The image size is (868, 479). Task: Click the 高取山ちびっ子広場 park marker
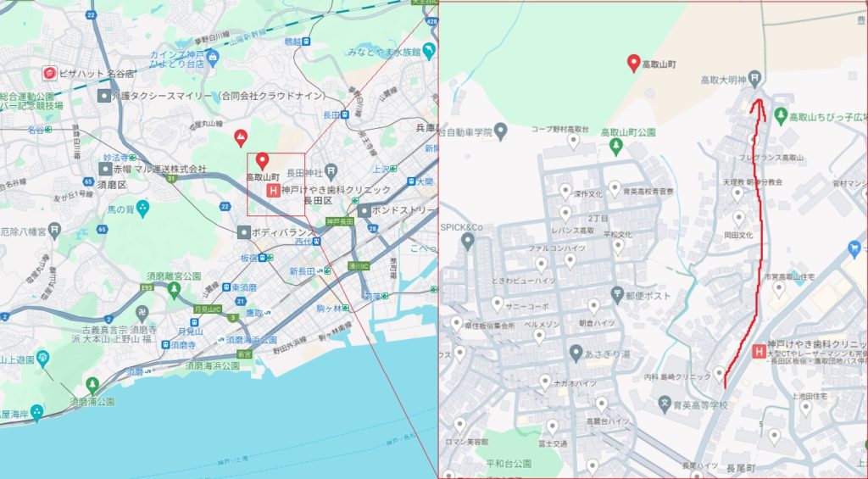pos(781,116)
